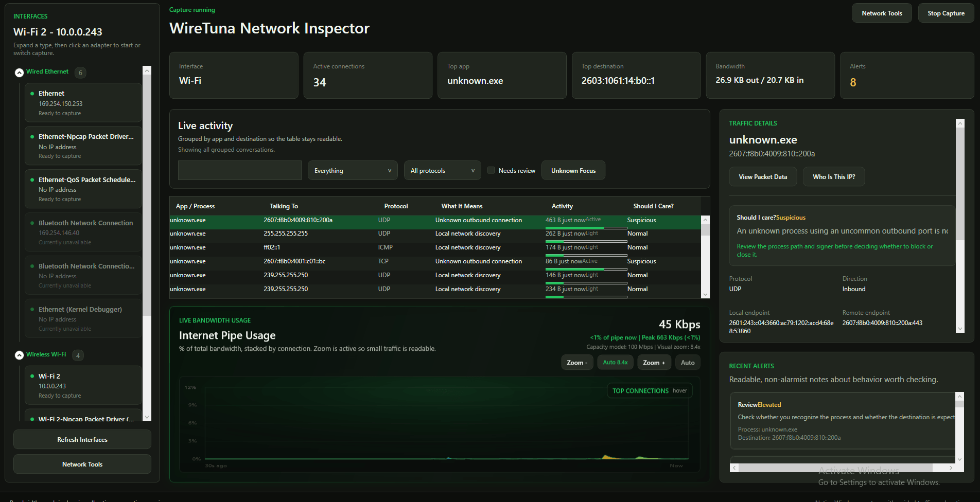Image resolution: width=980 pixels, height=502 pixels.
Task: Click the Zoom + button
Action: pos(654,363)
